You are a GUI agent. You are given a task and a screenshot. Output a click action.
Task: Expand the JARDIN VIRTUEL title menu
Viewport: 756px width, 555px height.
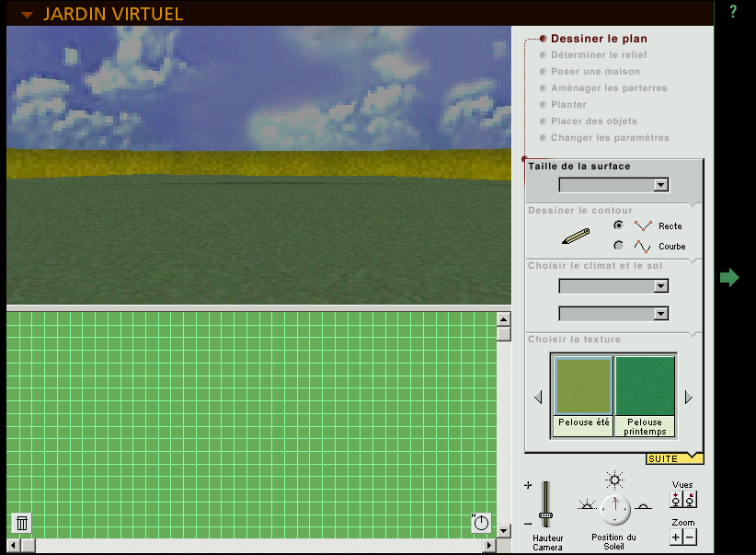[28, 15]
